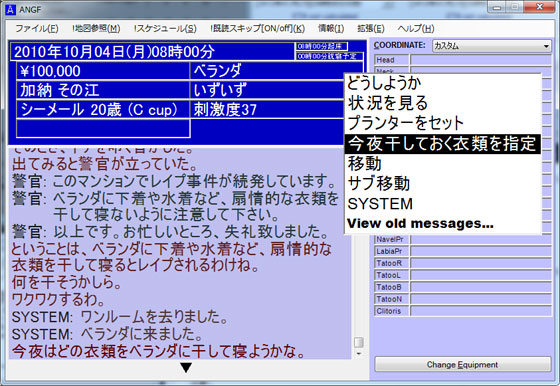Click the ANGF app icon in title bar
Screen dimensions: 560x386
pos(11,9)
